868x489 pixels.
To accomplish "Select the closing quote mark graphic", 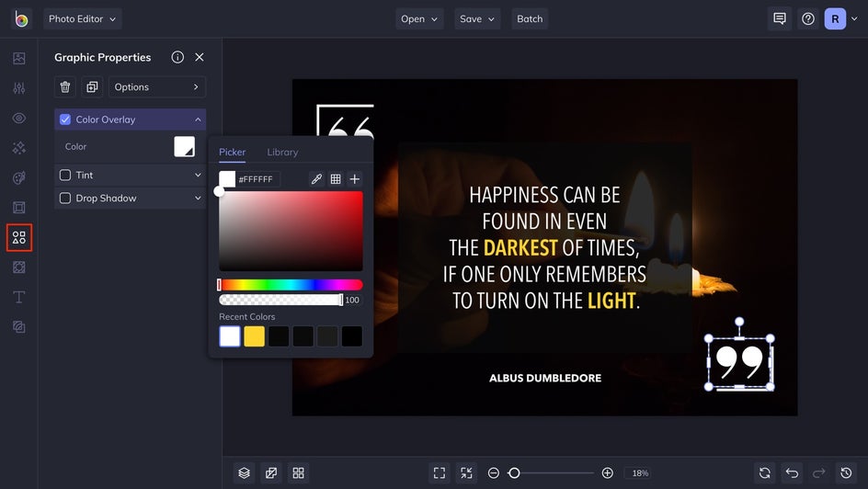I will [x=739, y=362].
